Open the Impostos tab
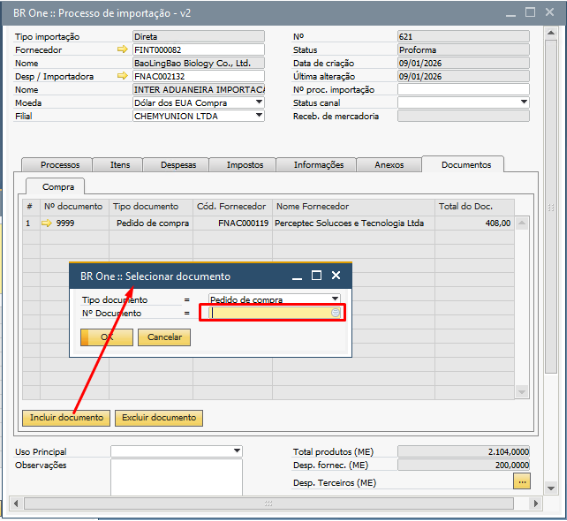The width and height of the screenshot is (567, 521). [x=245, y=165]
